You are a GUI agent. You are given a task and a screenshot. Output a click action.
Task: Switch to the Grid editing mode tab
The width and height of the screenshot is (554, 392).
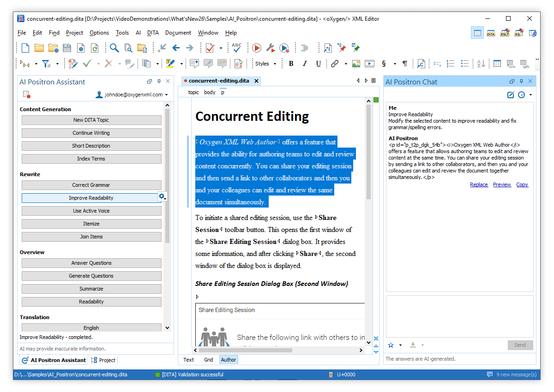209,360
